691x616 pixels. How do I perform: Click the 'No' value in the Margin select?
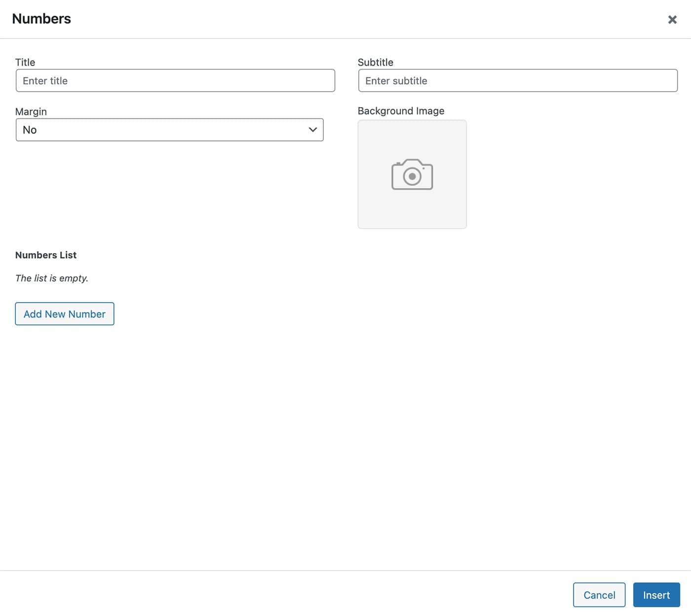(x=30, y=130)
